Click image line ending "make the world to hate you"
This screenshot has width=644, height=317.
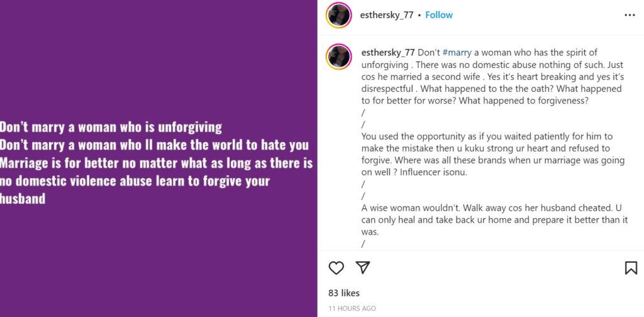[154, 145]
